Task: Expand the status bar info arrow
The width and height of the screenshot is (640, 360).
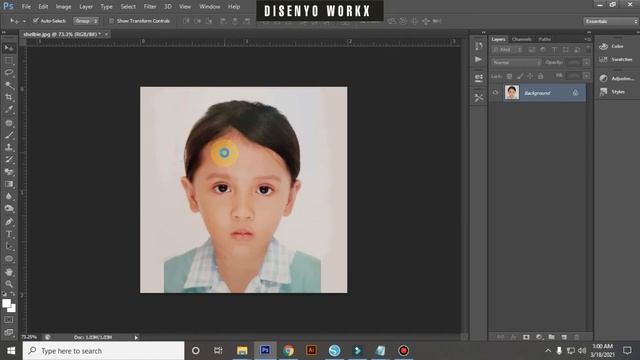Action: pos(136,338)
